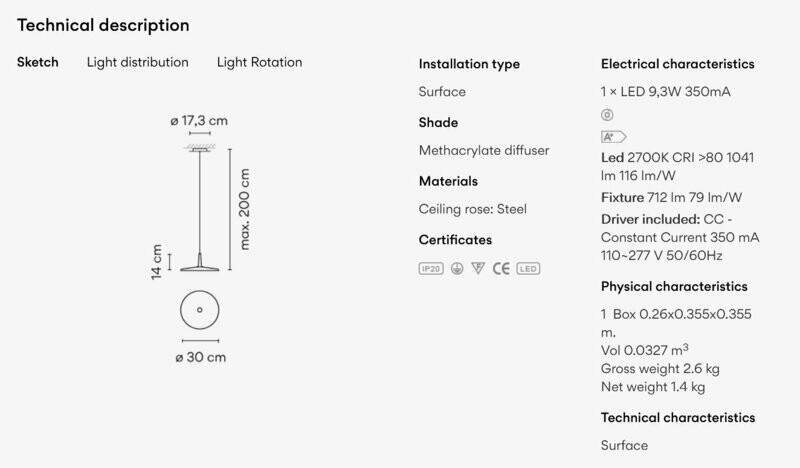This screenshot has height=468, width=800.
Task: Open the Light Rotation tab
Action: (259, 62)
